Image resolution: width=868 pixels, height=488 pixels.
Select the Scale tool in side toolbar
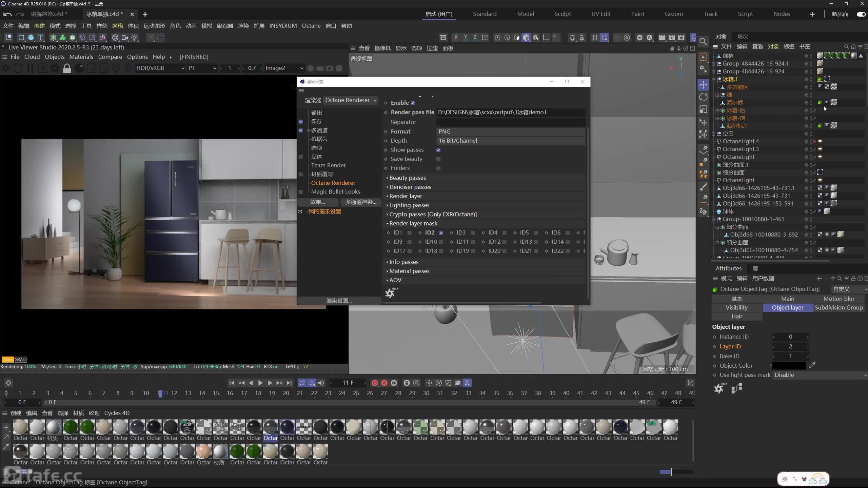(x=703, y=109)
